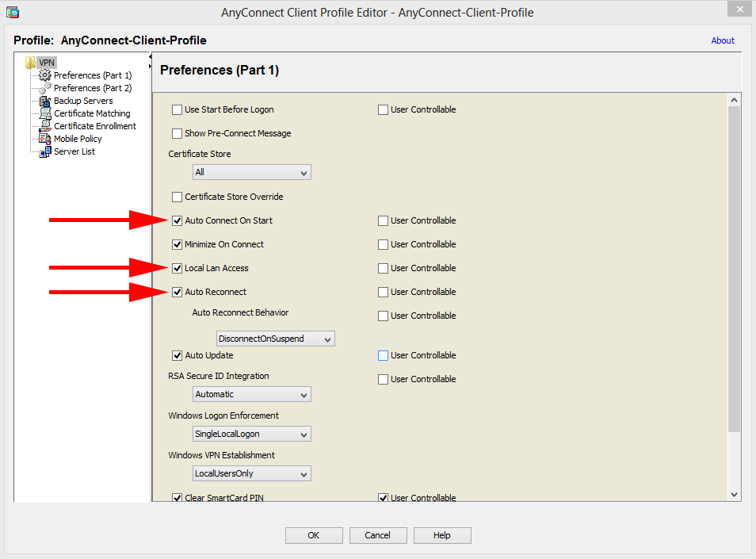Image resolution: width=756 pixels, height=559 pixels.
Task: Open the DisconnectOnSuspend dropdown
Action: [275, 339]
